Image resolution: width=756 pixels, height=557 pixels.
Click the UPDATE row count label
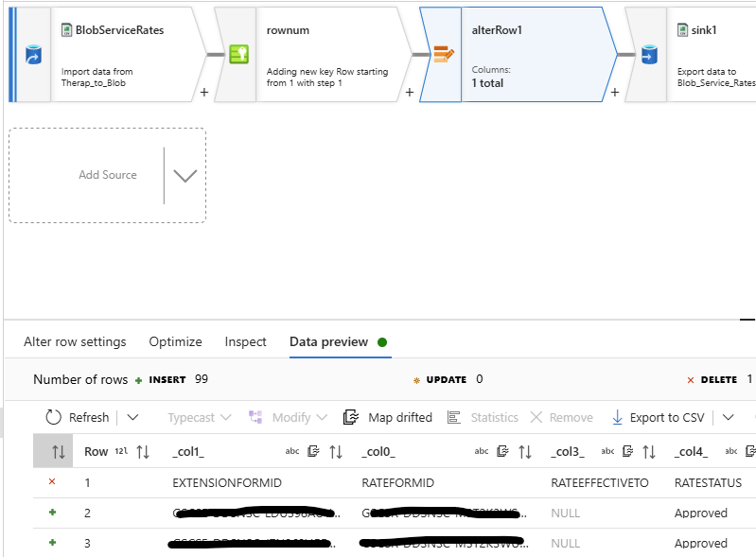tap(447, 379)
